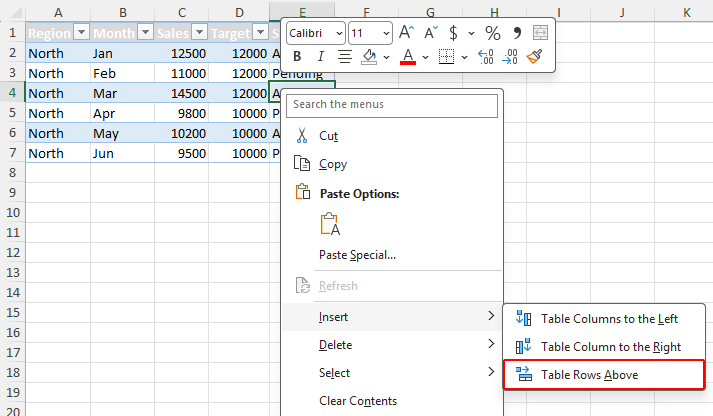Click the Table Rows Above icon
Screen dimensions: 713x416
tap(524, 374)
